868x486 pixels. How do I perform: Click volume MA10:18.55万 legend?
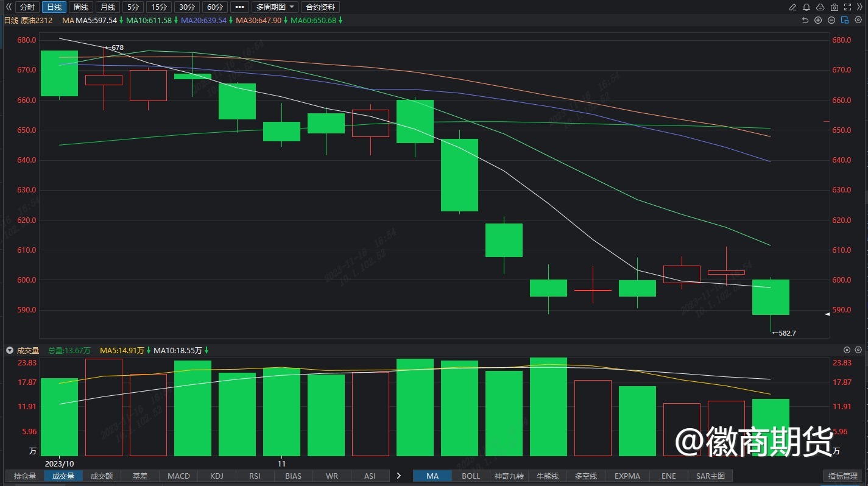[177, 350]
